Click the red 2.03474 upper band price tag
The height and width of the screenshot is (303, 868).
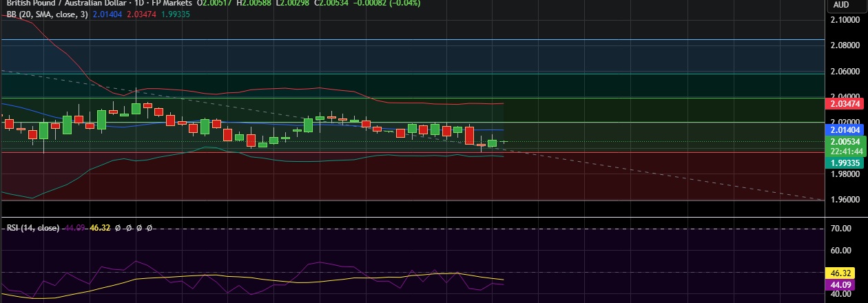pos(845,104)
